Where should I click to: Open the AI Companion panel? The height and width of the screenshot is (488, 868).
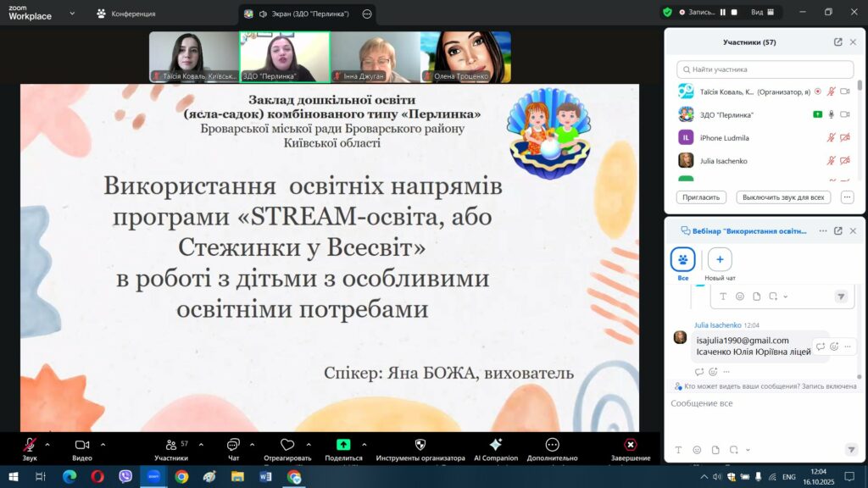click(x=496, y=445)
